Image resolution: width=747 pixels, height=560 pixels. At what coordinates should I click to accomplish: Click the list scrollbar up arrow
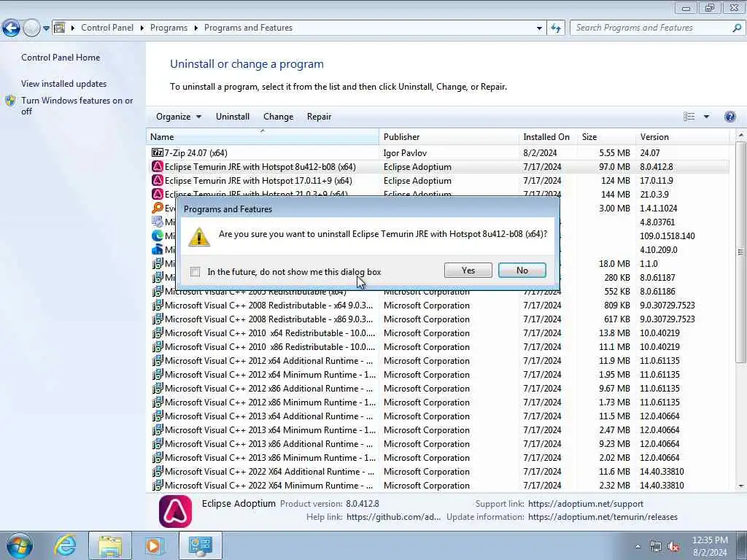click(x=740, y=136)
